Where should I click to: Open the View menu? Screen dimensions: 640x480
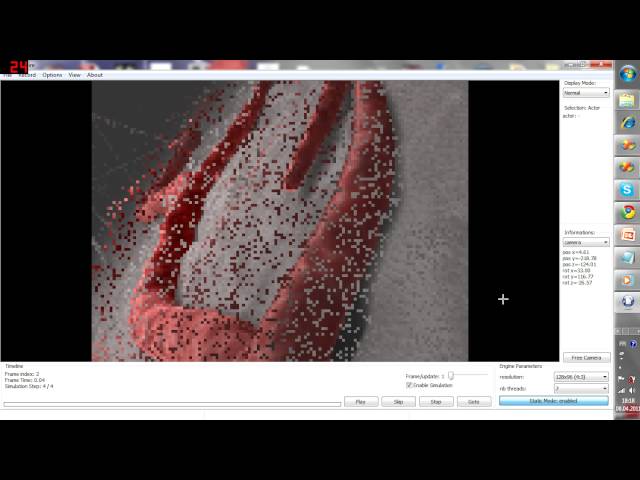(74, 75)
